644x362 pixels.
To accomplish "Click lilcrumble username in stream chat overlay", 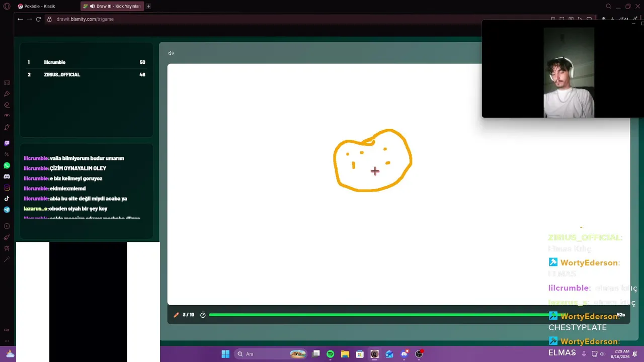I will pos(569,288).
